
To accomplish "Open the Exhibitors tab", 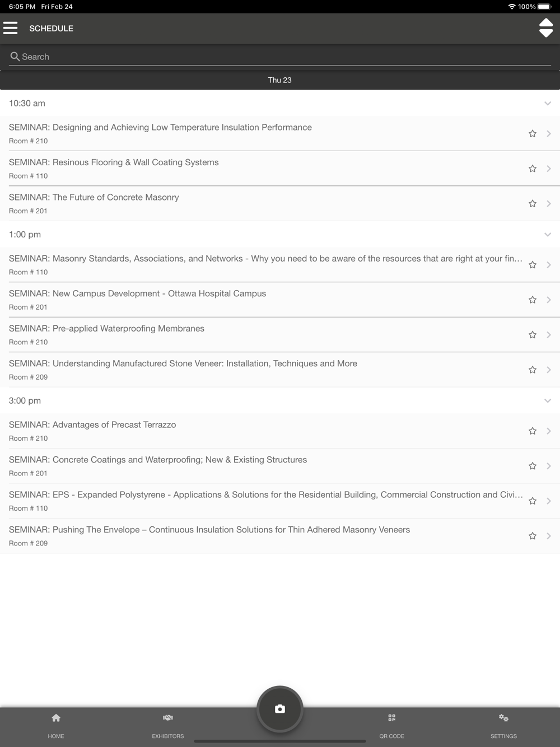I will point(168,725).
